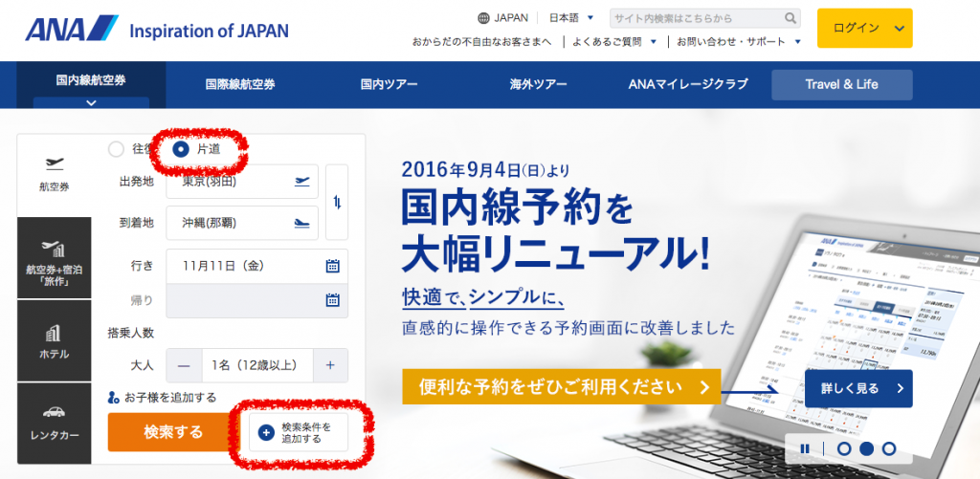Select the second filled slideshow dot
This screenshot has width=980, height=479.
(866, 448)
